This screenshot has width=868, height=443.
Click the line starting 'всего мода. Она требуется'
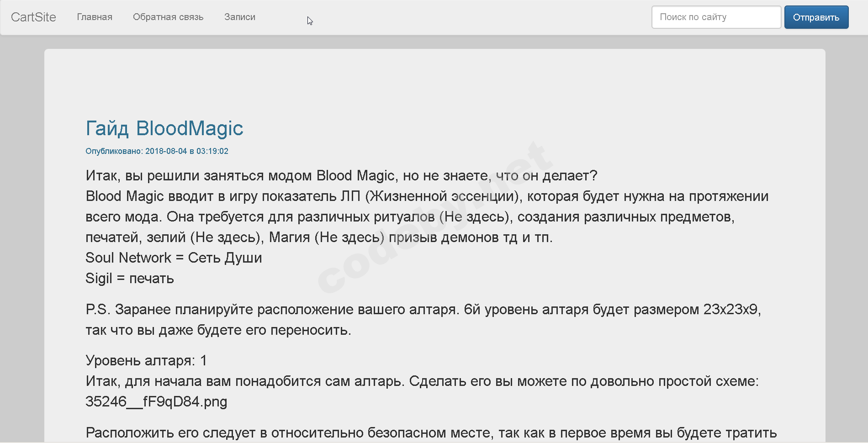click(410, 217)
